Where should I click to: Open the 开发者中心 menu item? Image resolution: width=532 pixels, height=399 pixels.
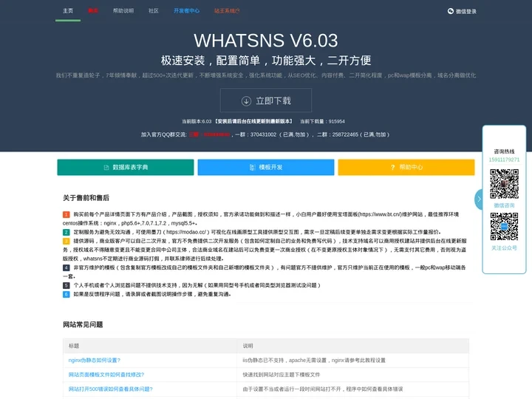click(187, 11)
